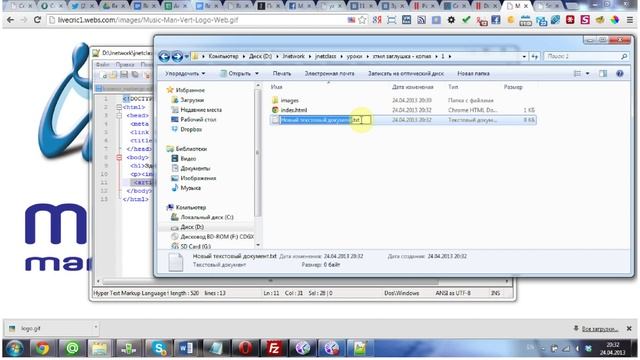This screenshot has height=360, width=640.
Task: Select Видео under Библиотеки
Action: pyautogui.click(x=188, y=159)
